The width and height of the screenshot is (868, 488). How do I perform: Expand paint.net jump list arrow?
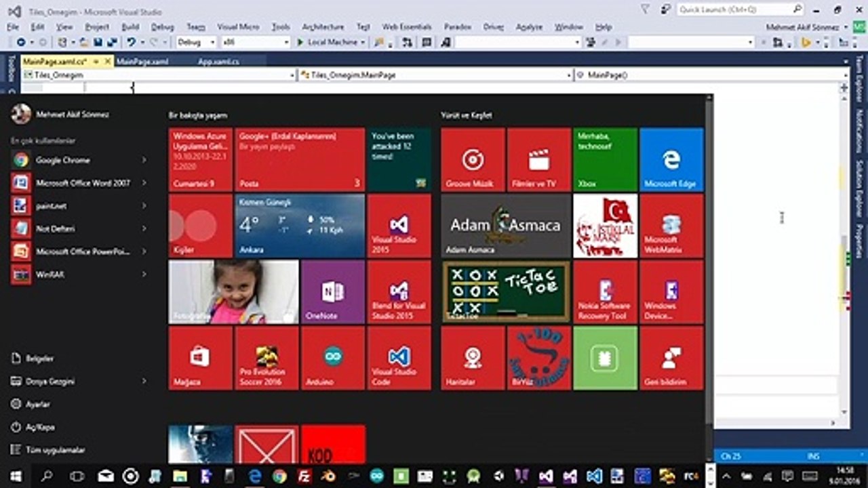coord(144,205)
